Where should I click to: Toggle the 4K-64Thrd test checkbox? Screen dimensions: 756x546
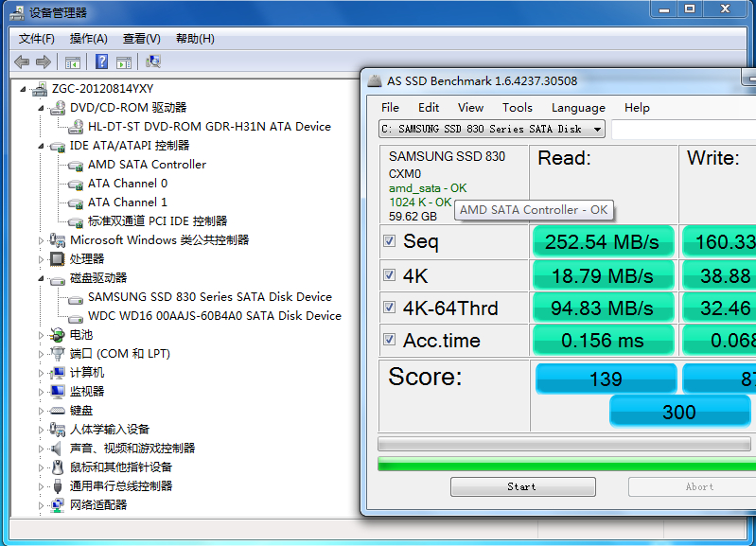pos(390,307)
